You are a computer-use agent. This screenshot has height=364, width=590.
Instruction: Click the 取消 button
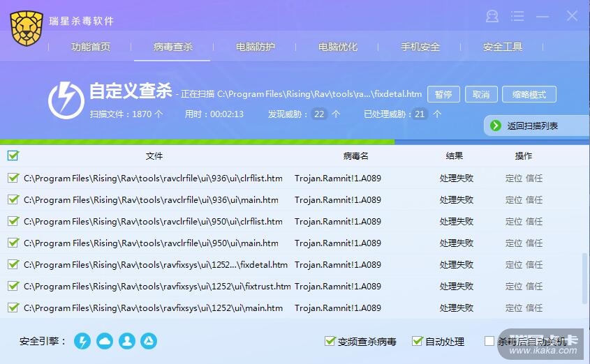click(x=481, y=94)
